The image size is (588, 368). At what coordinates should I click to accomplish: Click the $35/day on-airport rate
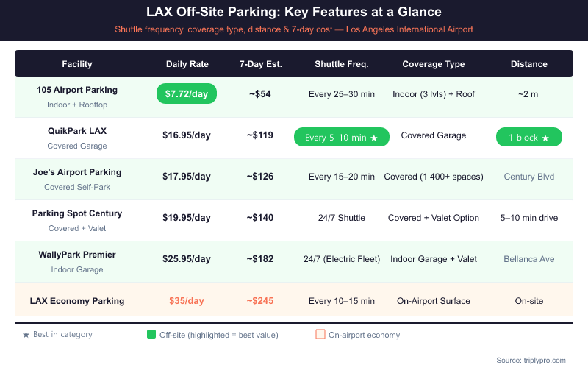click(x=187, y=301)
